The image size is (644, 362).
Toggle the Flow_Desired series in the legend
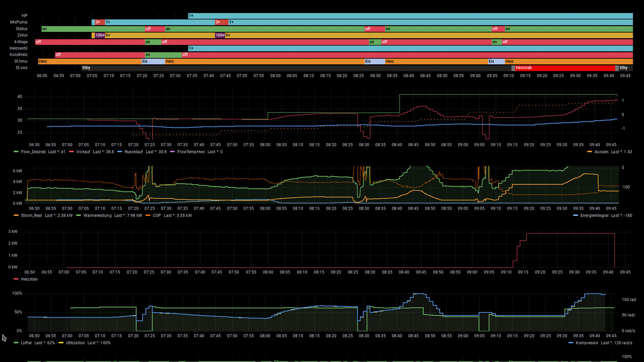point(33,152)
